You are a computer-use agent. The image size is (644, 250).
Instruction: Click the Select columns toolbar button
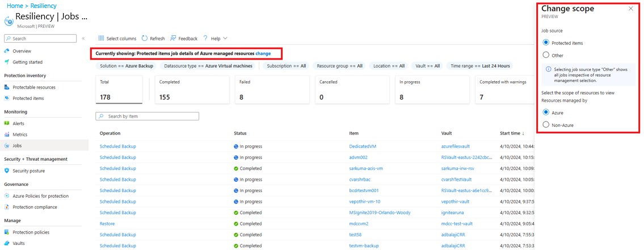[x=117, y=38]
